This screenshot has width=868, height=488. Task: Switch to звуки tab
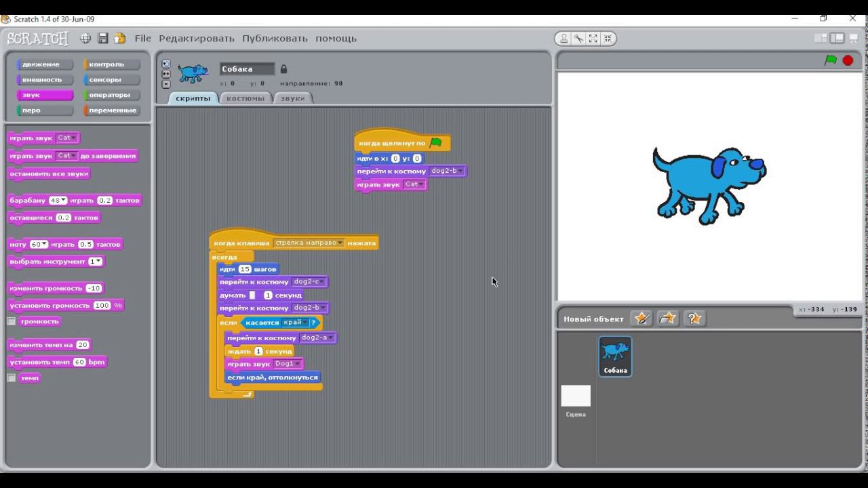pos(292,98)
